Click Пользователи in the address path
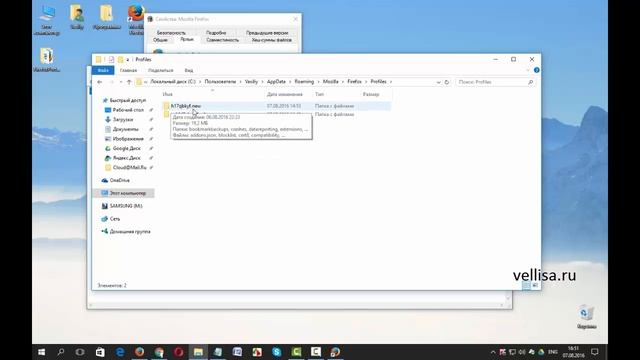Viewport: 640px width, 360px height. [220, 82]
